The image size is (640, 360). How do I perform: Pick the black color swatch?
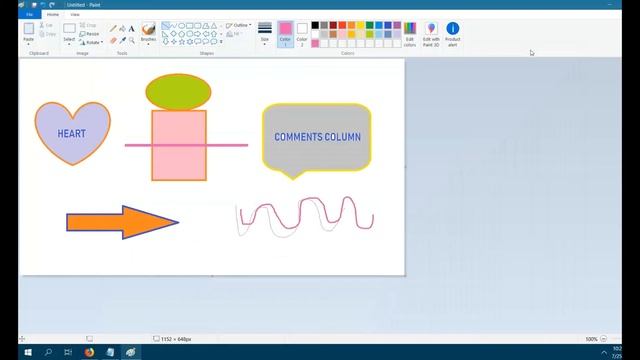click(x=315, y=25)
